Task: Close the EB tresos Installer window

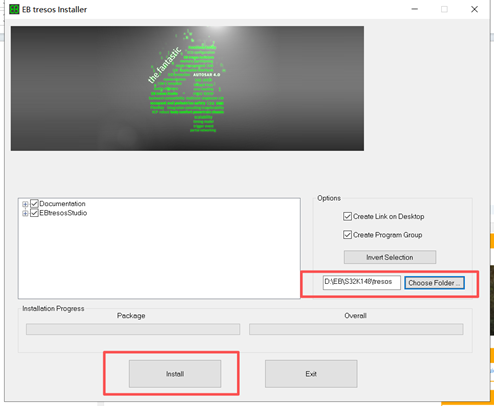Action: click(474, 9)
